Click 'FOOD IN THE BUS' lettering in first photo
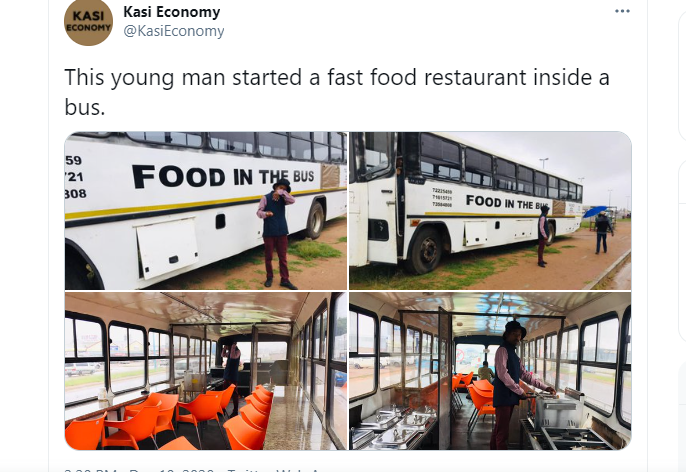Viewport: 686px width, 472px height. tap(223, 176)
